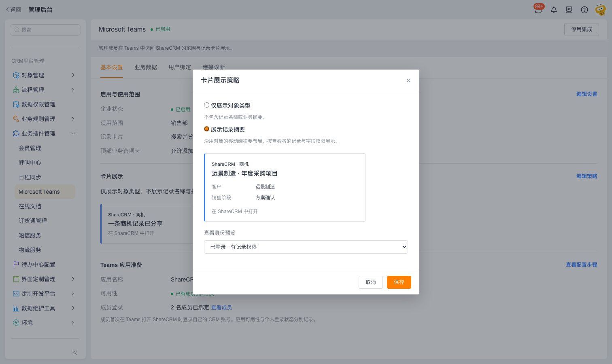This screenshot has width=612, height=364.
Task: Click 方案确认 sales stage value
Action: (x=265, y=198)
